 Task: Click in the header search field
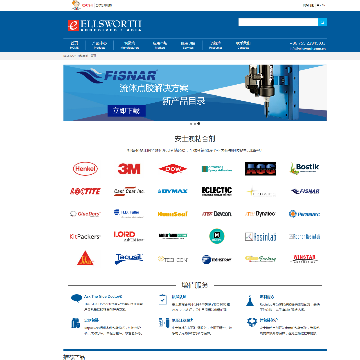coord(278,22)
